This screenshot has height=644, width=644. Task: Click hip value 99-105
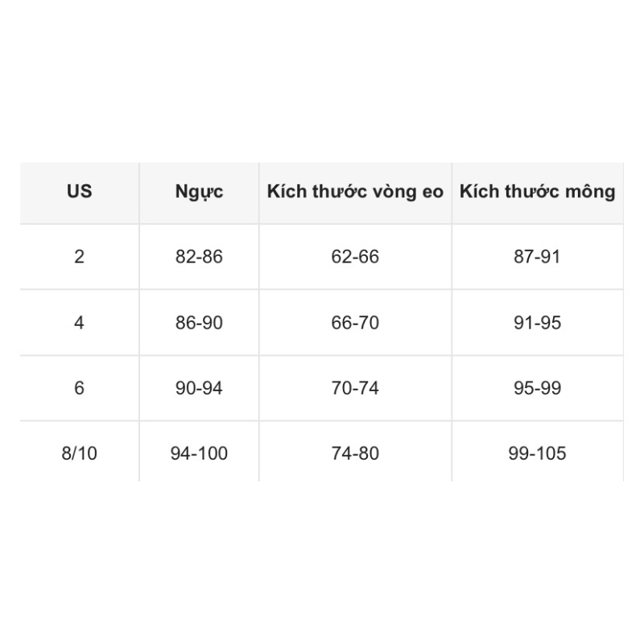point(538,454)
